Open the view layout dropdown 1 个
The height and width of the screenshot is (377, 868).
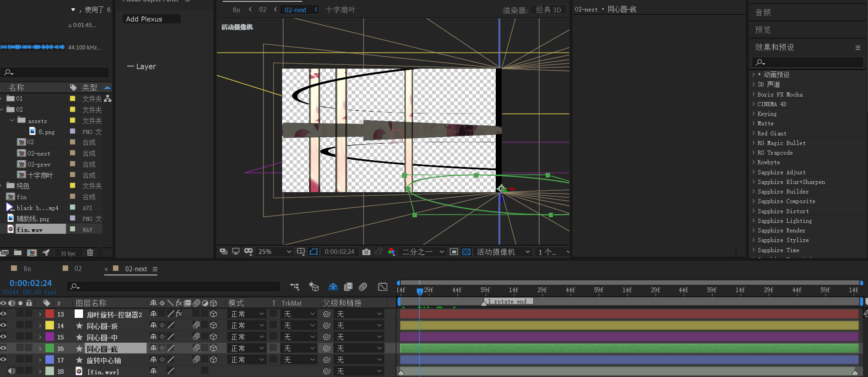[x=553, y=252]
